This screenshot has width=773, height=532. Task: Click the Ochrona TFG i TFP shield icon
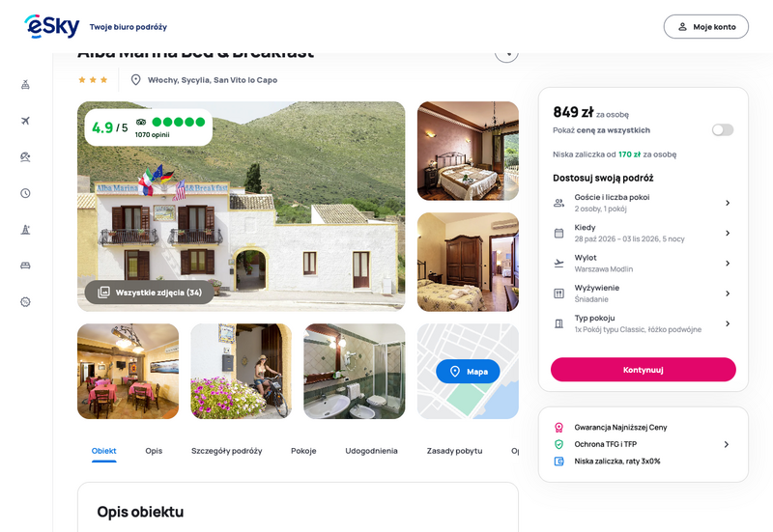tap(558, 444)
